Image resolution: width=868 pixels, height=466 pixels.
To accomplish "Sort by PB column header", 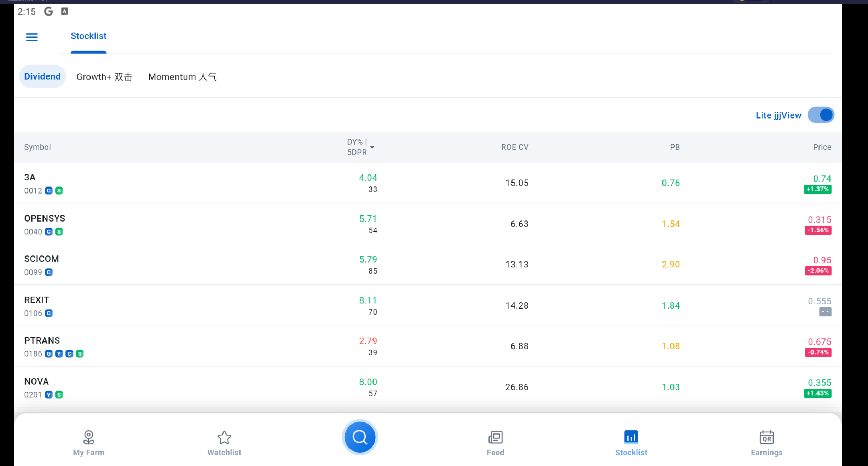I will tap(675, 147).
